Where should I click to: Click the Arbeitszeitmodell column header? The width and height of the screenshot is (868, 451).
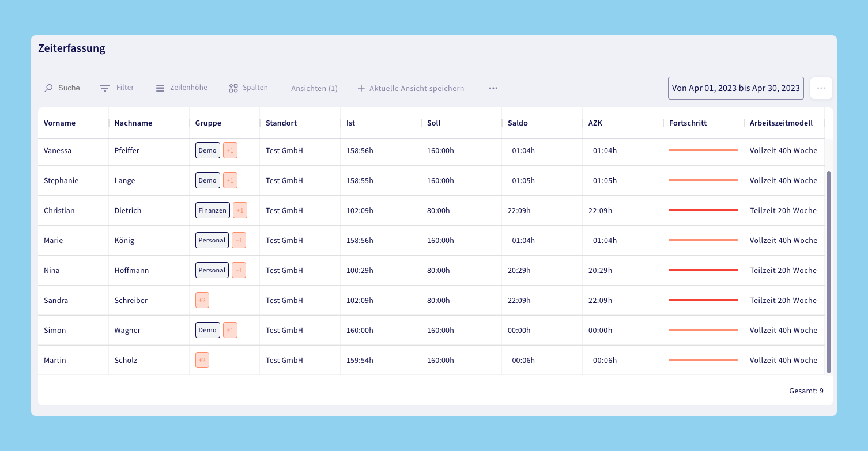[x=781, y=123]
